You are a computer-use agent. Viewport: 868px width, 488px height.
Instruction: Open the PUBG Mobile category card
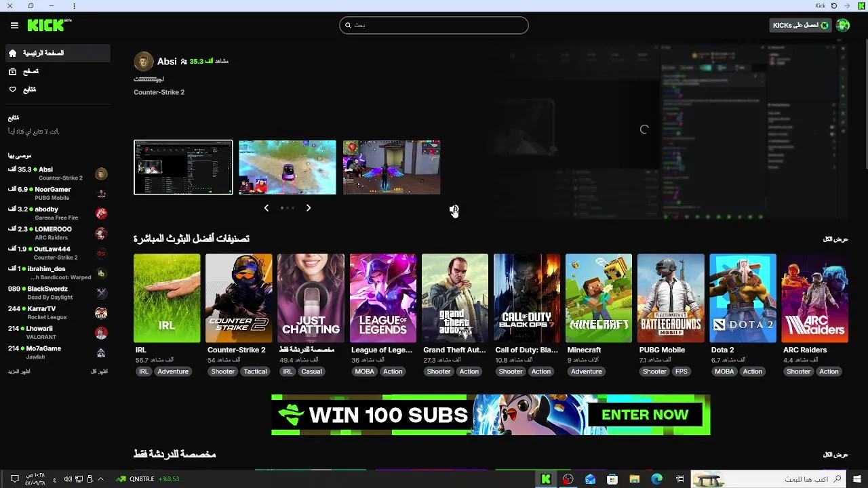pyautogui.click(x=671, y=298)
